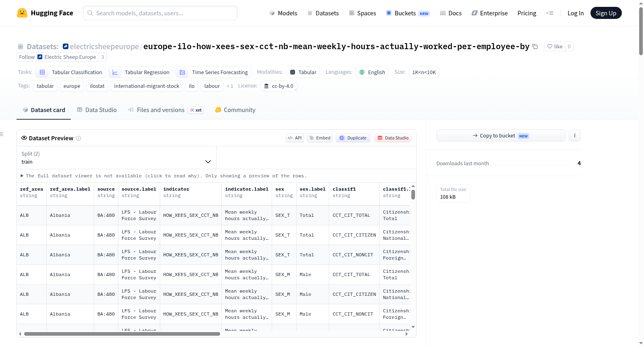Screen dimensions: 644x347
Task: Open the electricsheepeurope owner link
Action: [x=104, y=46]
